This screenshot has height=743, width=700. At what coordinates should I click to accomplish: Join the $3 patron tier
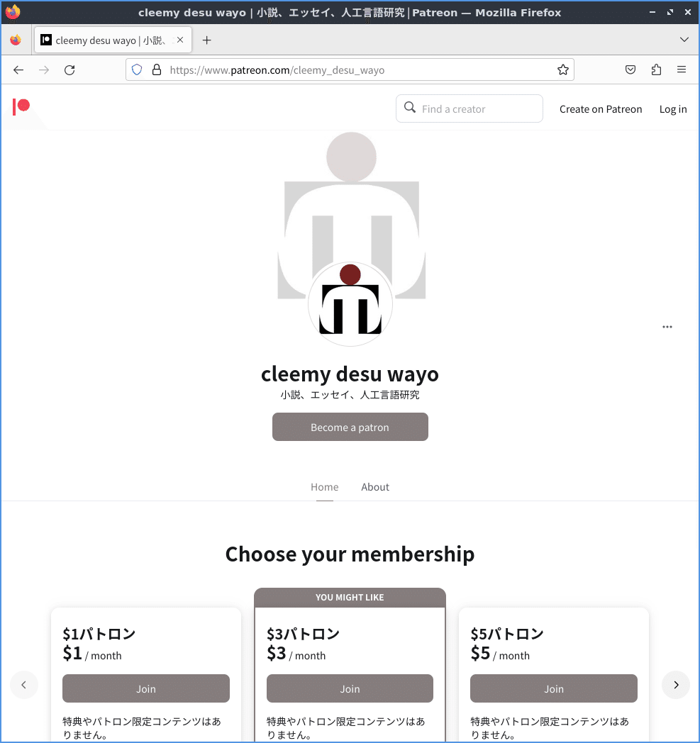pyautogui.click(x=350, y=688)
